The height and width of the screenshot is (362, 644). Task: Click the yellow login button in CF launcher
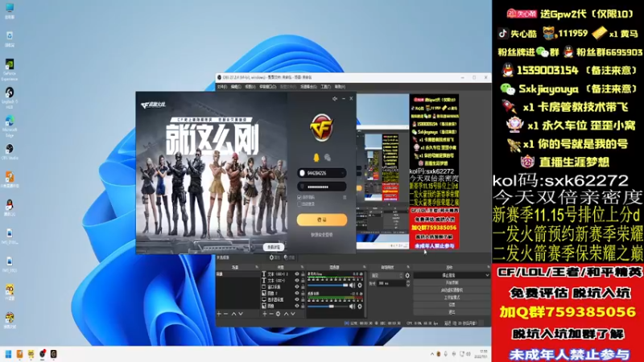pos(321,220)
